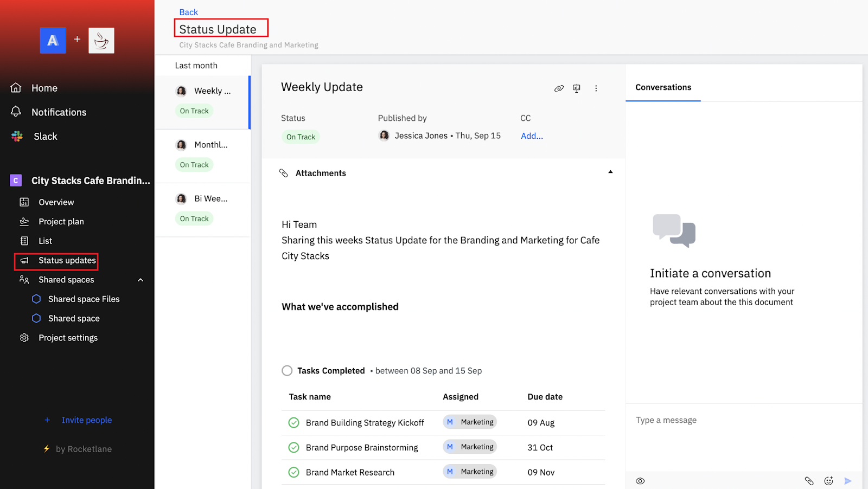Click the Overview dashboard icon
The width and height of the screenshot is (868, 489).
pos(24,202)
